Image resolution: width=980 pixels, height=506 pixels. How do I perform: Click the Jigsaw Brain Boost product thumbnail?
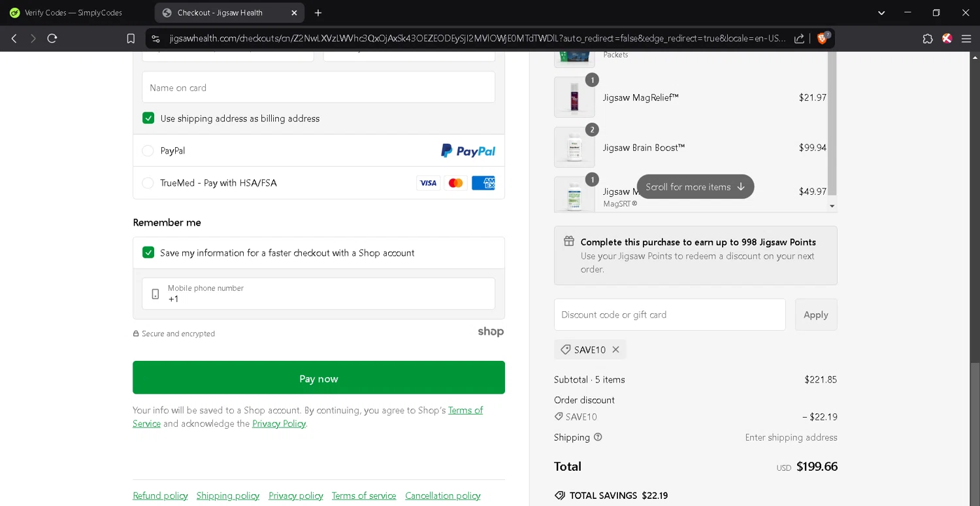(574, 147)
